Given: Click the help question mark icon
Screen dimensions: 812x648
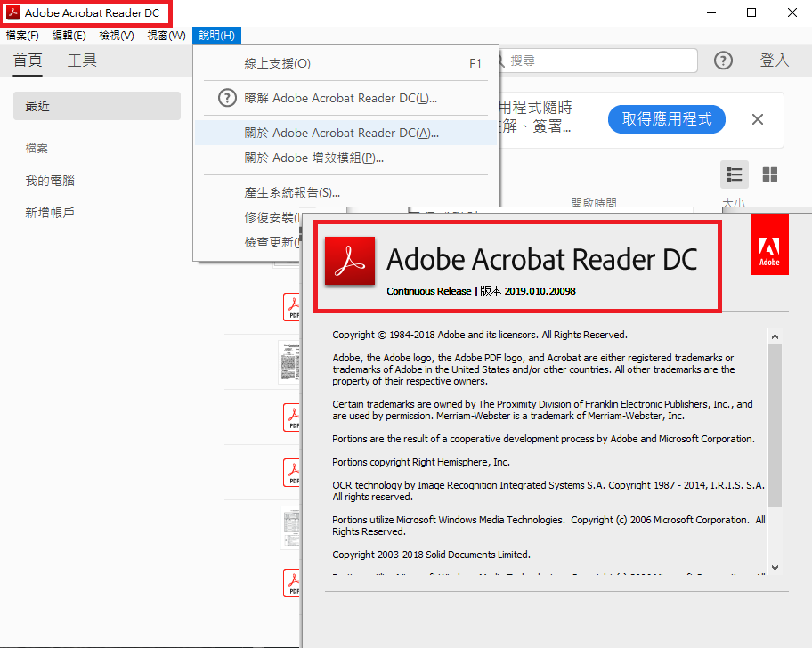Looking at the screenshot, I should (723, 61).
